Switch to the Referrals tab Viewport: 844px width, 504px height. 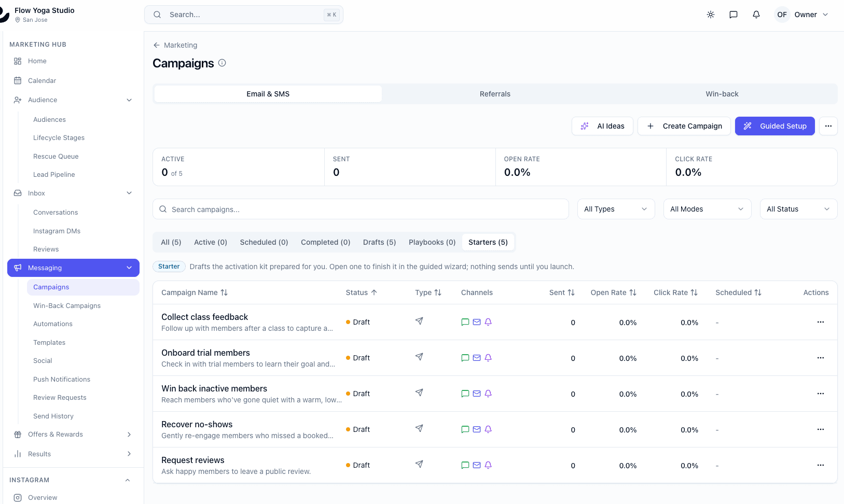point(495,94)
